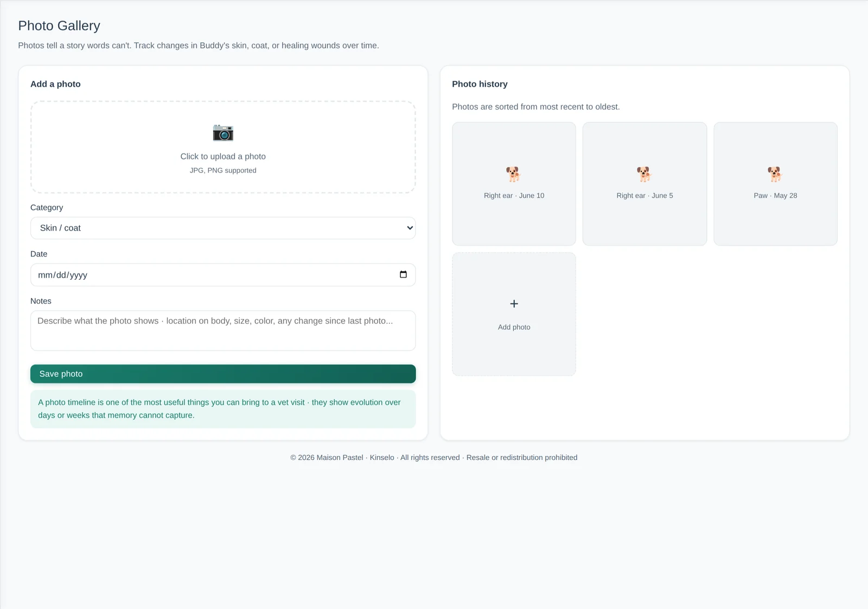This screenshot has height=609, width=868.
Task: Expand the Category dropdown arrow
Action: click(x=410, y=228)
